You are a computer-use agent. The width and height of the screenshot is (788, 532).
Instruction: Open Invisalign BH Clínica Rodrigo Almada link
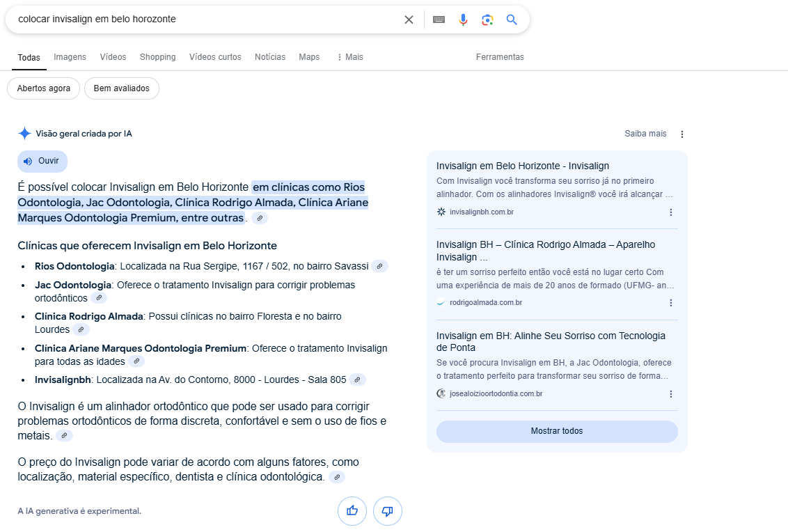546,251
